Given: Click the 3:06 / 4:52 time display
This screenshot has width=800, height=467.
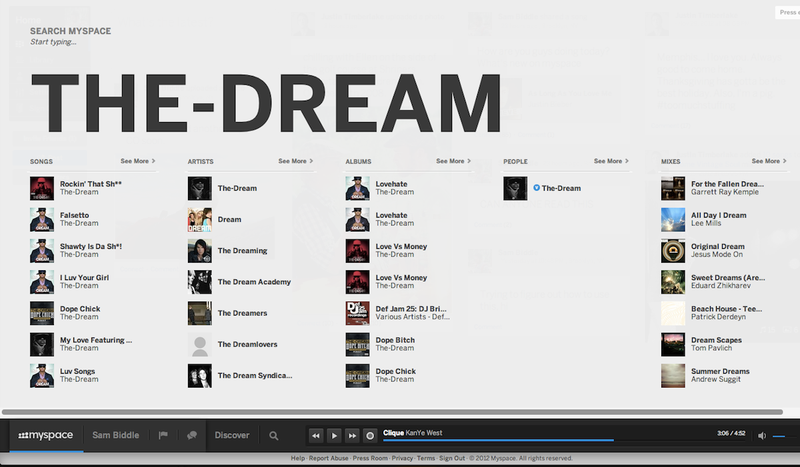Looking at the screenshot, I should point(731,433).
